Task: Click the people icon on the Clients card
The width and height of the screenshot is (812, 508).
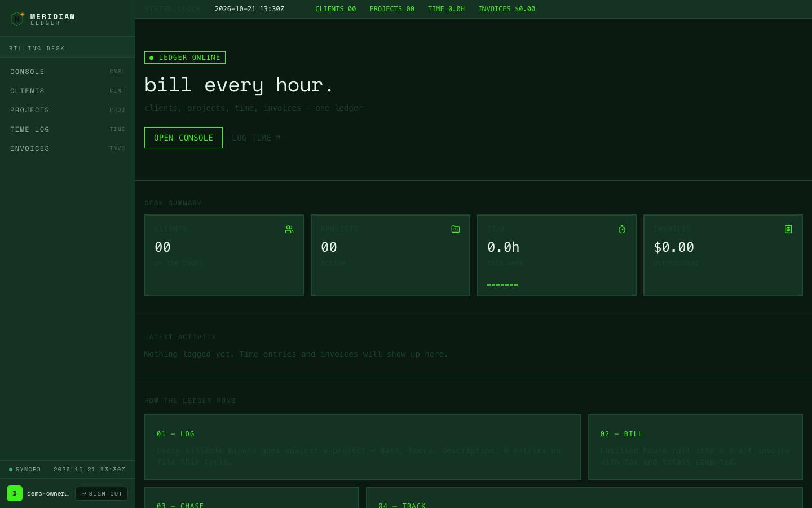Action: click(289, 229)
